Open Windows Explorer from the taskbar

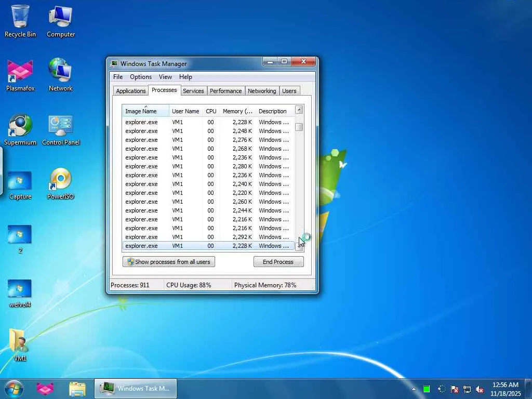[77, 389]
